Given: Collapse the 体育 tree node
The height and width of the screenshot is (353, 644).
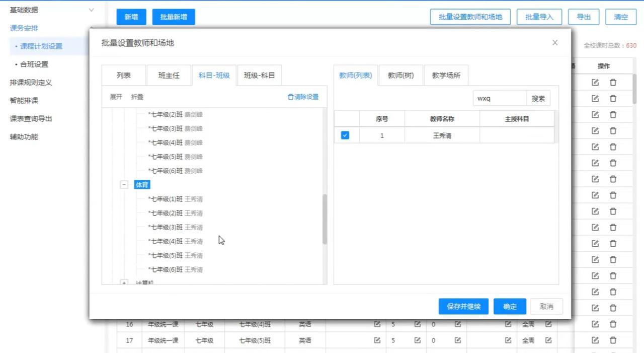Looking at the screenshot, I should [x=124, y=185].
